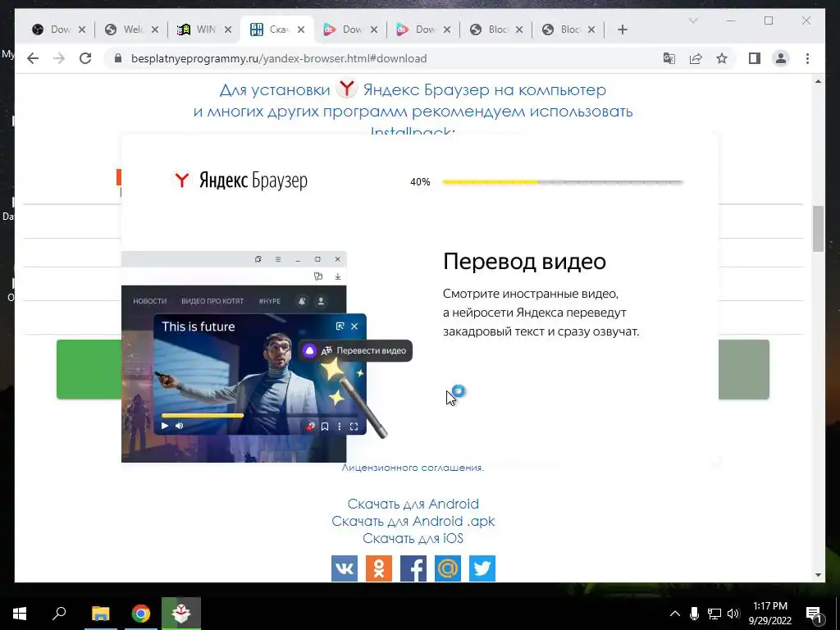The height and width of the screenshot is (630, 840).
Task: Click the video progress bar in illustration
Action: pos(260,415)
